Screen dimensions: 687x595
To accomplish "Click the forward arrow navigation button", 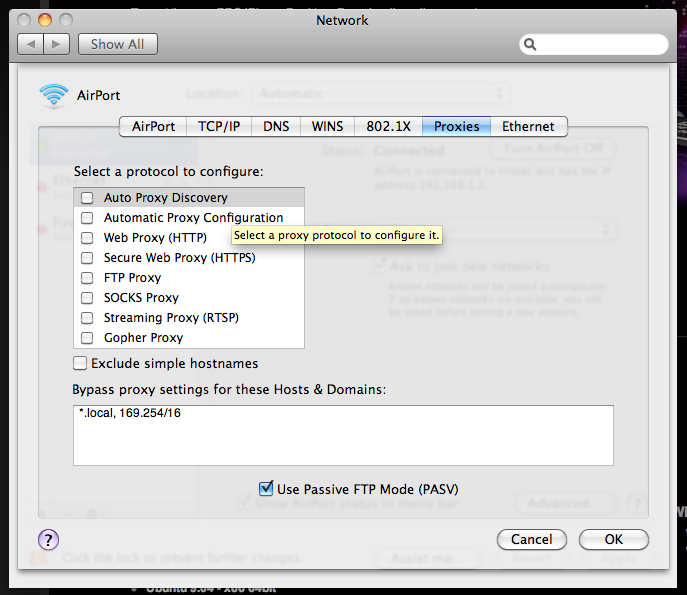I will (57, 44).
